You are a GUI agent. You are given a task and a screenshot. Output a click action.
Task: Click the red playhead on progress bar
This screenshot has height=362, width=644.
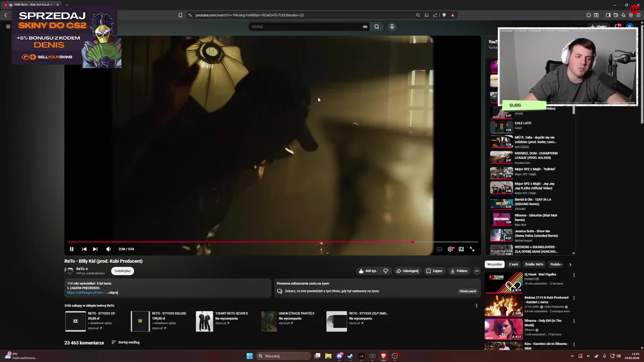(413, 242)
